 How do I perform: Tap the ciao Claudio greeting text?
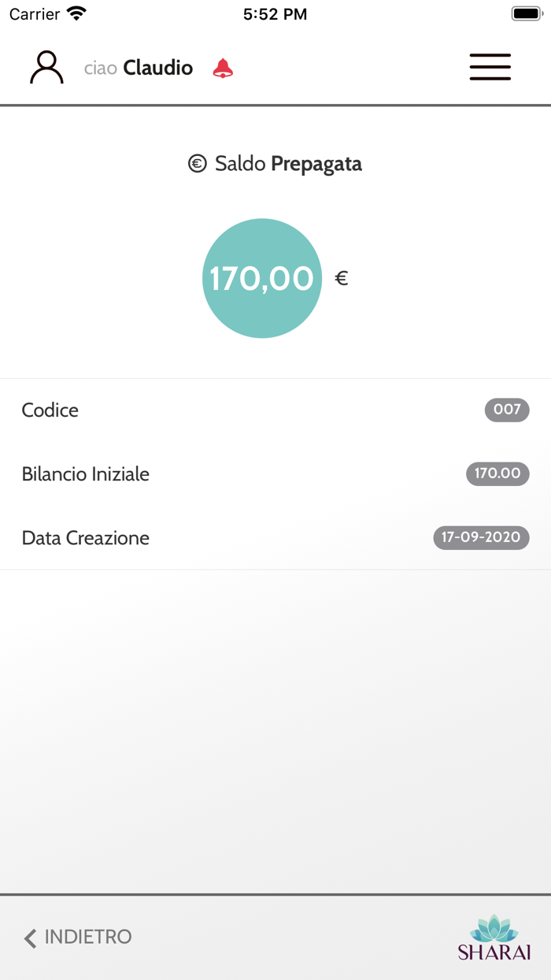pyautogui.click(x=139, y=69)
